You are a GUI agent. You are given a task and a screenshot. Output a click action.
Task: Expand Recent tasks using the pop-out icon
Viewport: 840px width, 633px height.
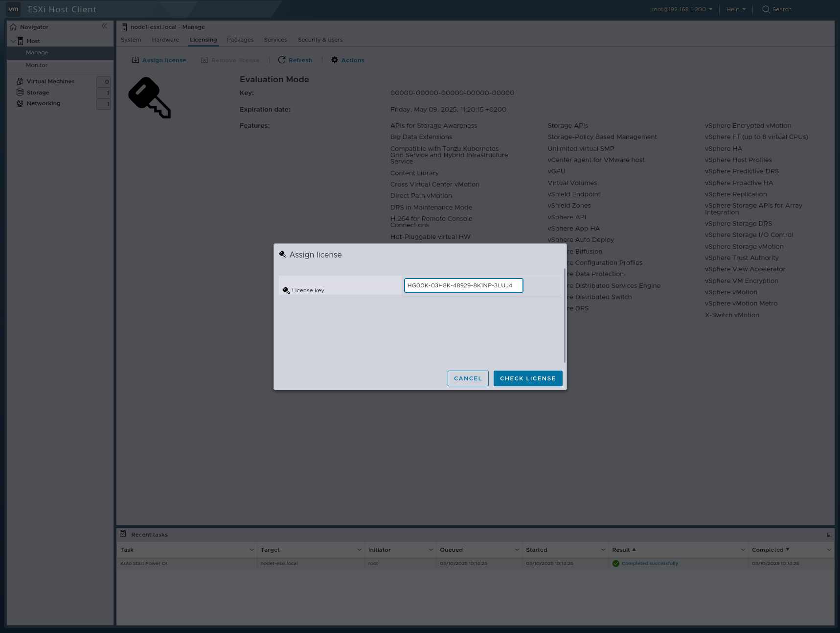pyautogui.click(x=829, y=535)
